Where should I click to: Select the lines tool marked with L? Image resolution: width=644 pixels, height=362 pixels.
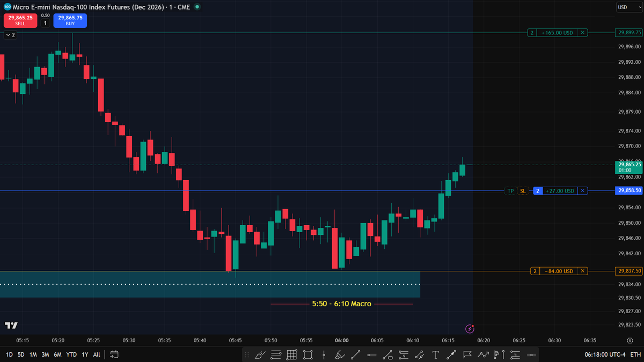(515, 354)
